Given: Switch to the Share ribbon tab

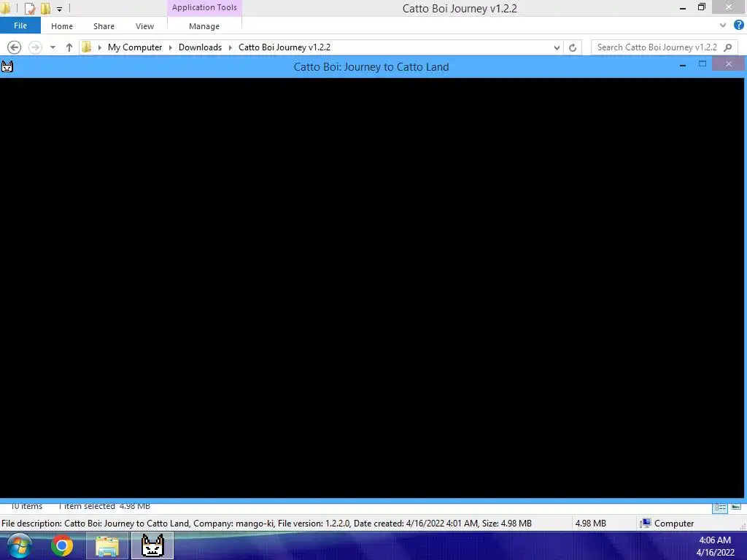Looking at the screenshot, I should 104,26.
